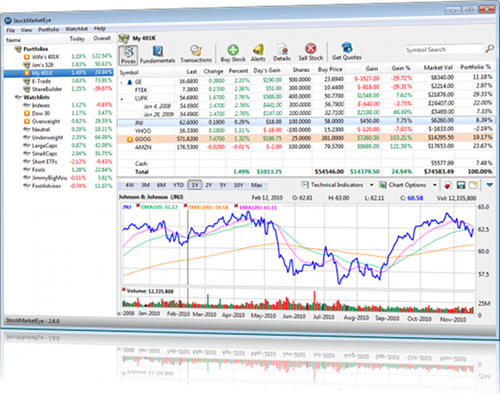Select the Max chart range
Viewport: 500px width, 394px height.
coord(256,185)
